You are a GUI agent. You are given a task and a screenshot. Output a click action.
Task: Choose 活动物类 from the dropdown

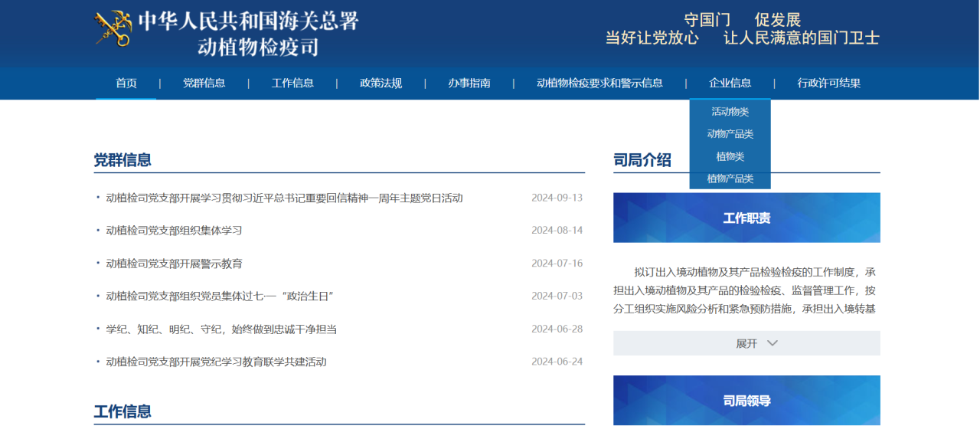pos(730,112)
